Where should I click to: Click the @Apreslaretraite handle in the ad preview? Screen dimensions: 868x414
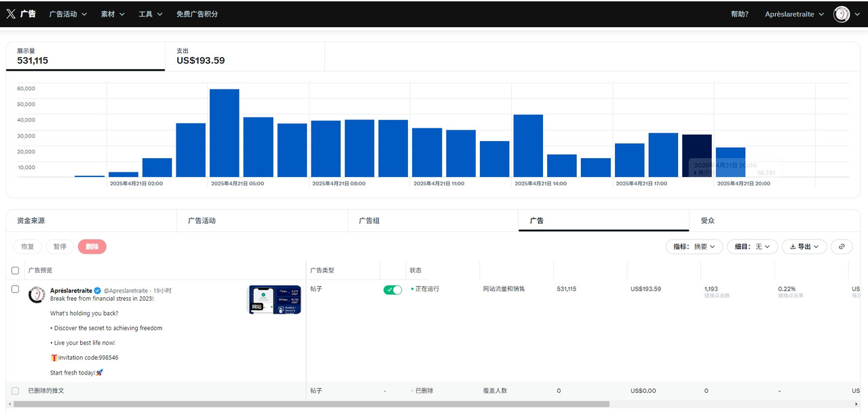[x=126, y=290]
